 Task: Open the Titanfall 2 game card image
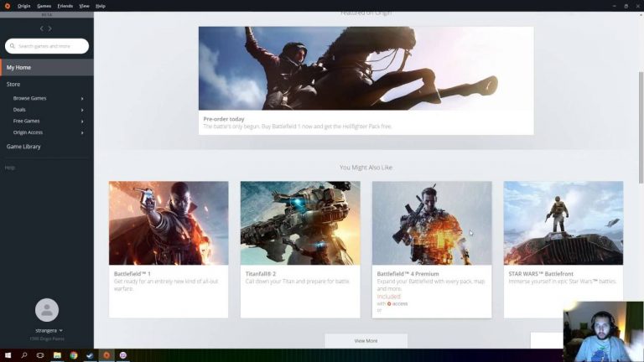(300, 223)
